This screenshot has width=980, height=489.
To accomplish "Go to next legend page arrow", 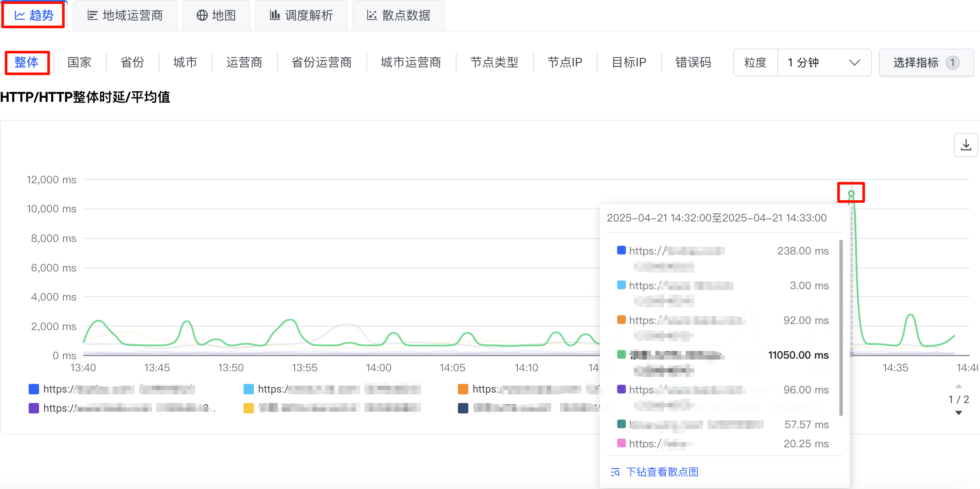I will (959, 413).
